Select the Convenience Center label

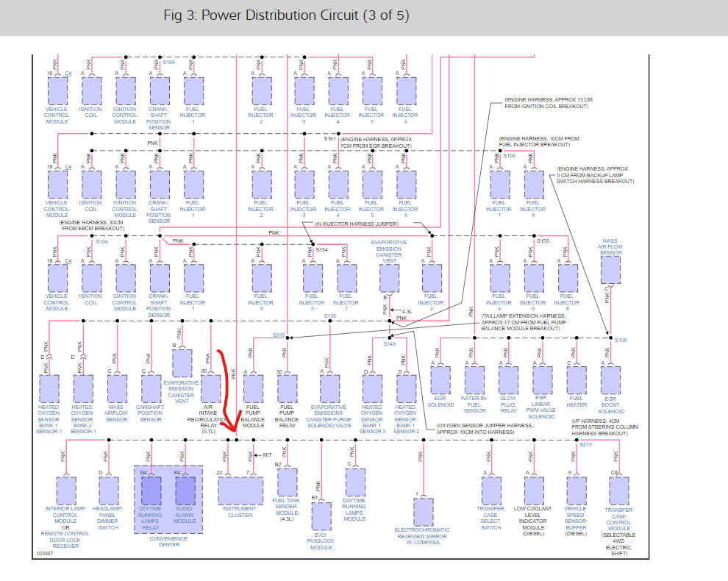click(168, 542)
